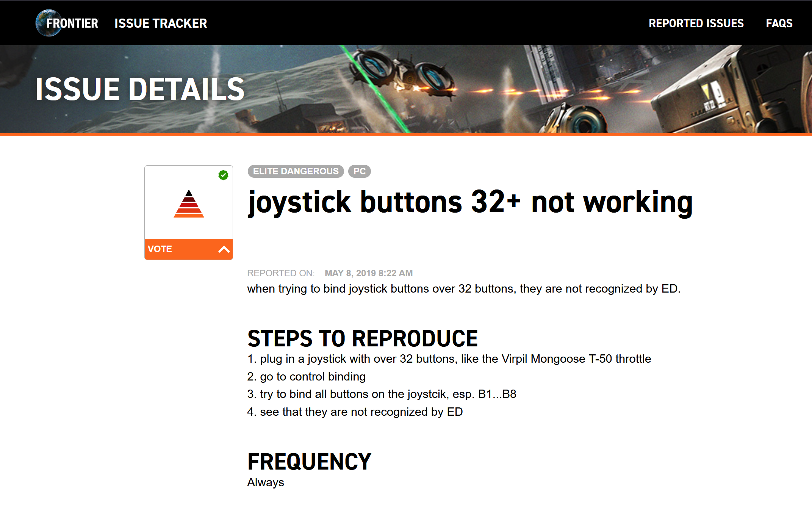Click the green verified checkmark badge
Image resolution: width=812 pixels, height=512 pixels.
pos(223,175)
